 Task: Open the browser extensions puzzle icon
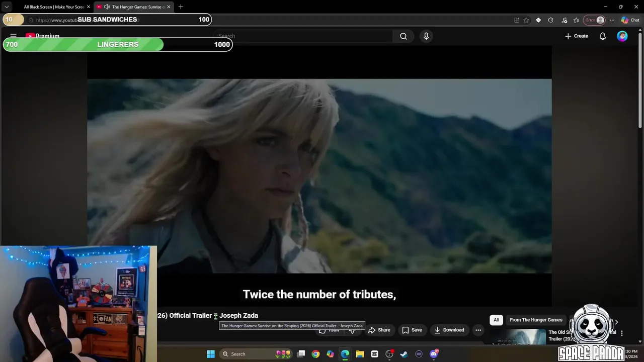(x=550, y=20)
